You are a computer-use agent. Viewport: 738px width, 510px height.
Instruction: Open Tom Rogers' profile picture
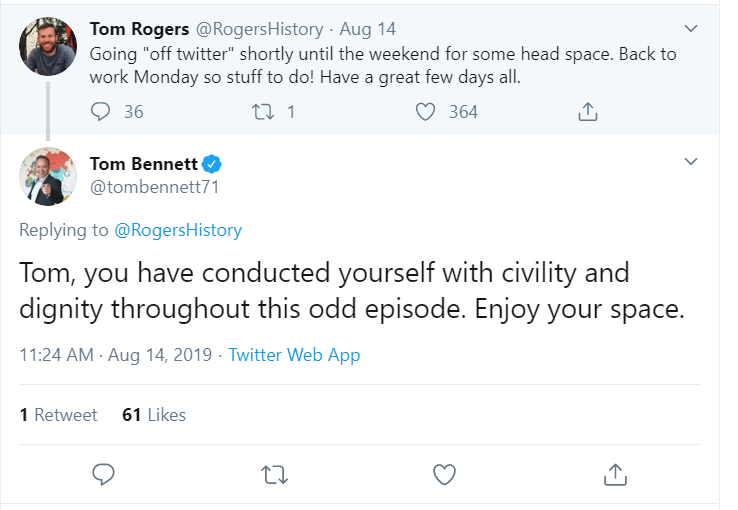coord(48,45)
